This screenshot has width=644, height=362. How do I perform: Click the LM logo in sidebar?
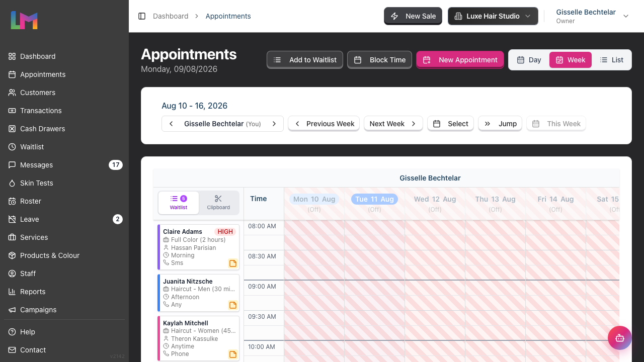24,20
